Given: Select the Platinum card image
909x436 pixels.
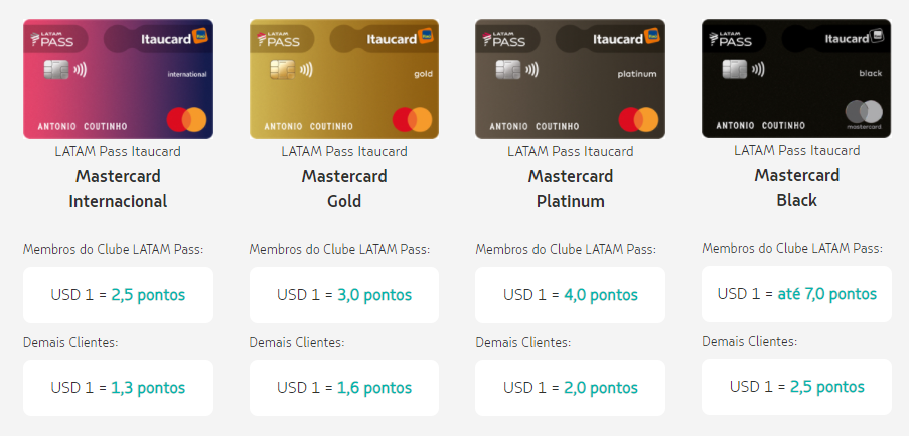Looking at the screenshot, I should tap(570, 79).
